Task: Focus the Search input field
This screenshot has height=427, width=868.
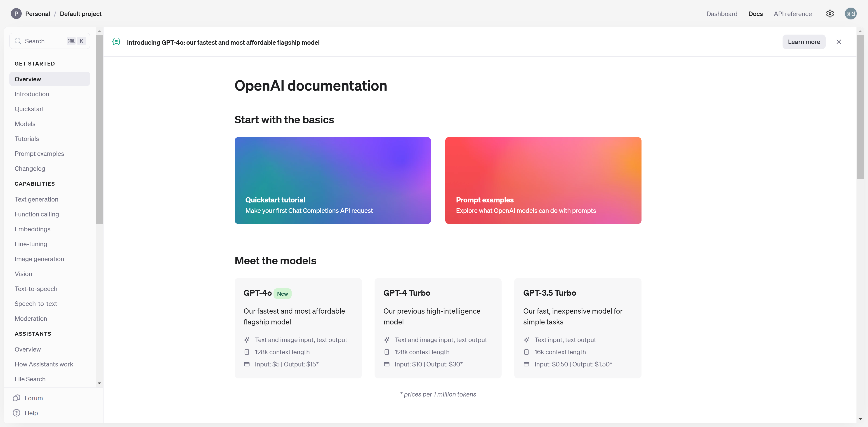Action: (x=50, y=41)
